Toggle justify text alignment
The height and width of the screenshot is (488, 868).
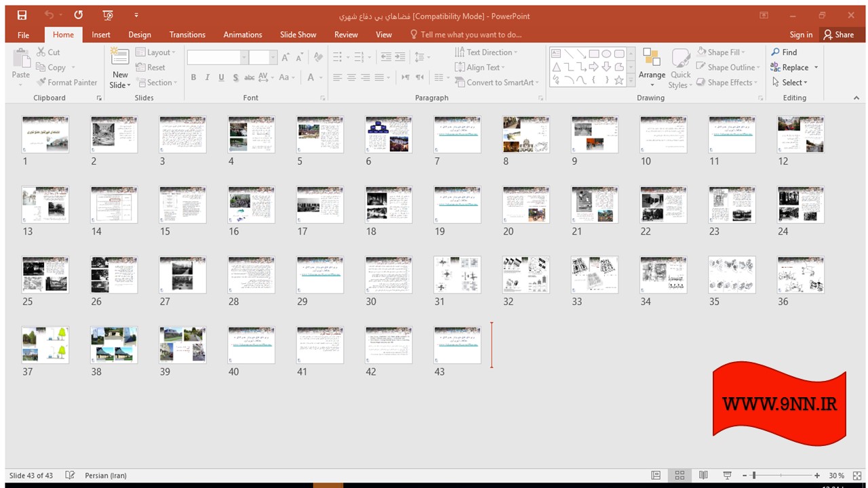pos(379,77)
